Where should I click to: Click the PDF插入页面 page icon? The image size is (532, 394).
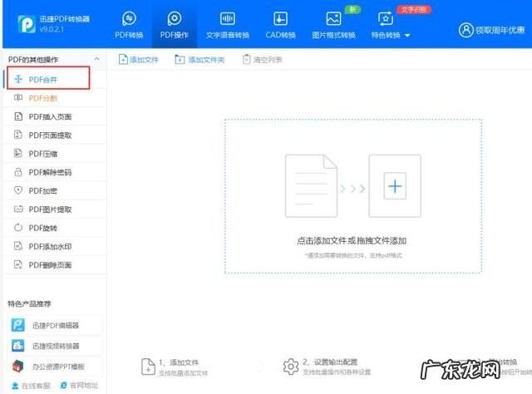pos(18,116)
